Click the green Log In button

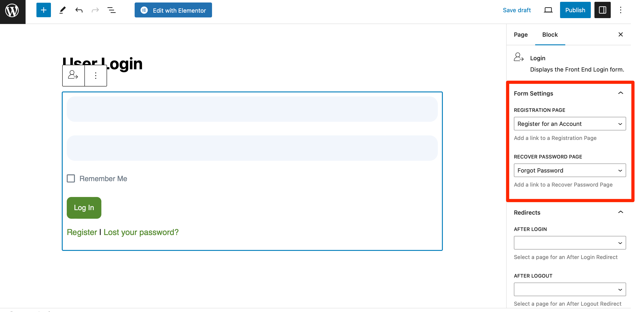pos(84,208)
